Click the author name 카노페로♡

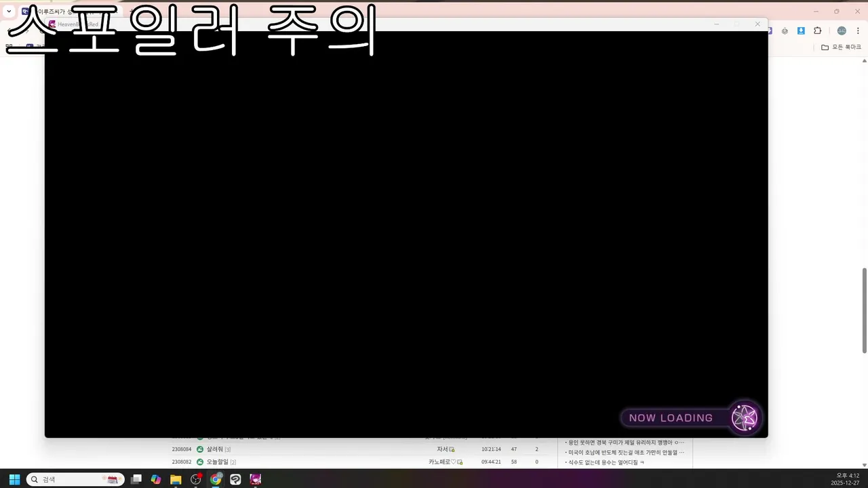[x=441, y=462]
